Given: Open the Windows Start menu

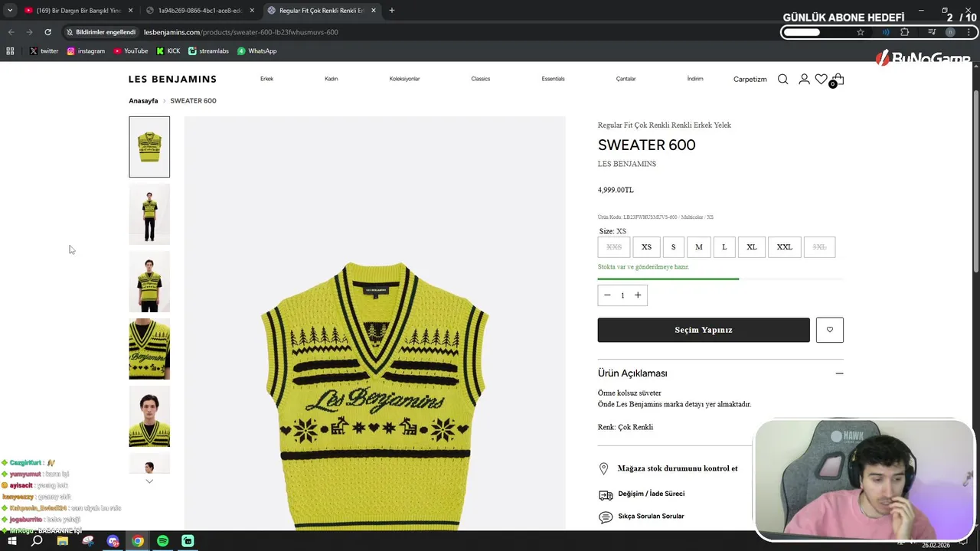Looking at the screenshot, I should (12, 541).
